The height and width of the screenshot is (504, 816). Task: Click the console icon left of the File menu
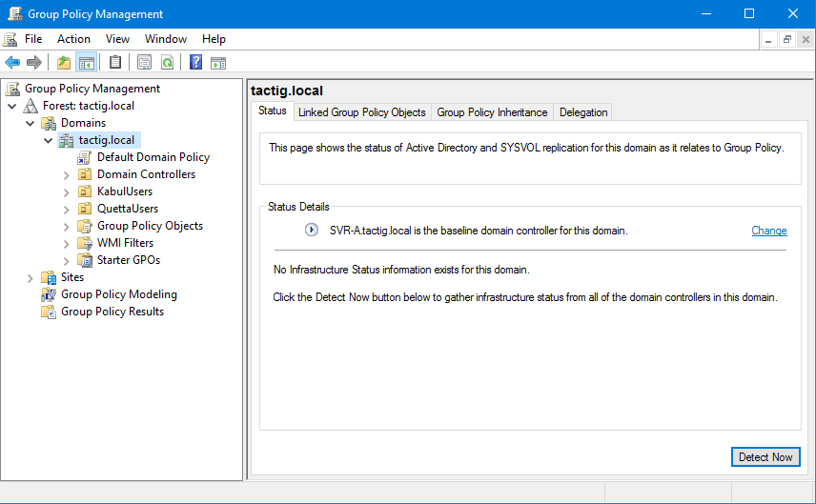(10, 39)
